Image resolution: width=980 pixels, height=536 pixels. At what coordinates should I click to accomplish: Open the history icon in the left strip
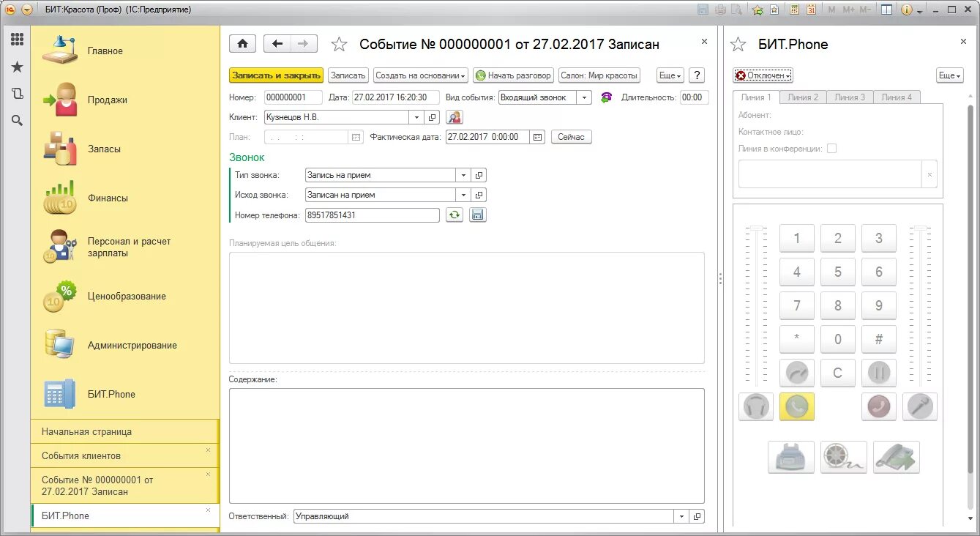click(x=17, y=94)
